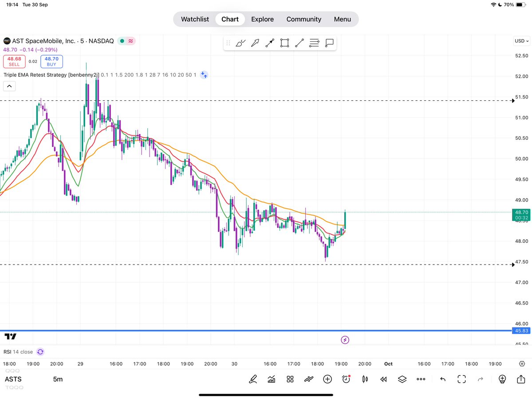Screen dimensions: 532x399
Task: Click the 48.70 current price label
Action: point(521,215)
